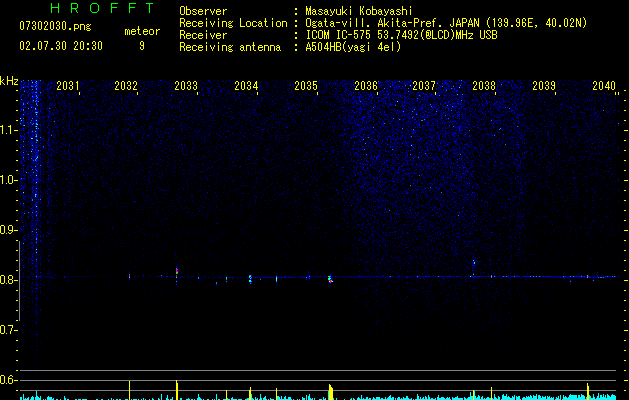The image size is (629, 400).
Task: Click the 2033 time marker
Action: 186,86
